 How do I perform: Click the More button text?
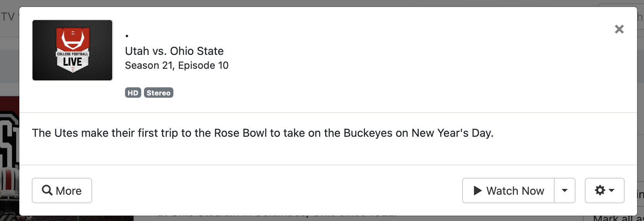69,191
